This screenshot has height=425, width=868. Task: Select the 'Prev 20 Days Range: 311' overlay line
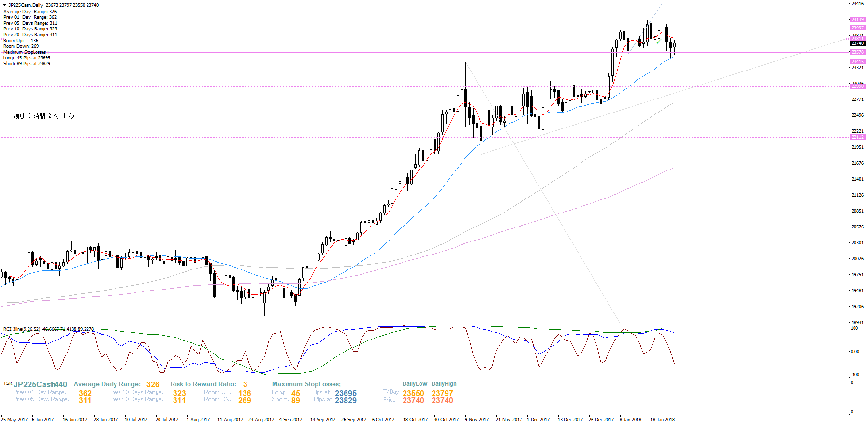[30, 35]
